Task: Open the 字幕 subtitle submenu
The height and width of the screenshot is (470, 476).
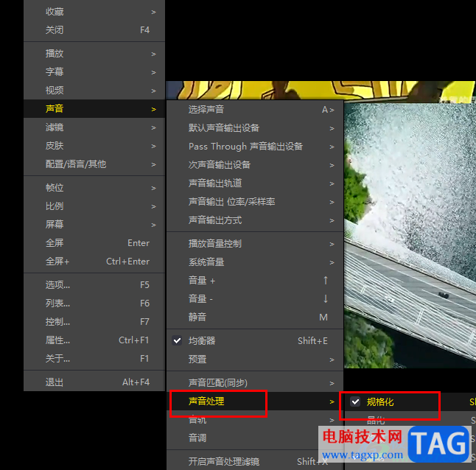Action: pyautogui.click(x=94, y=72)
